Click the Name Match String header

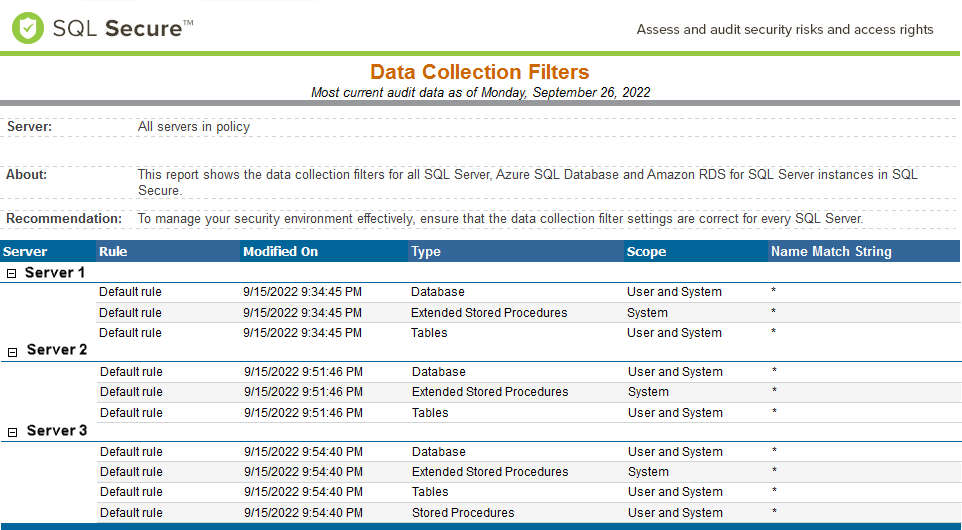point(831,251)
